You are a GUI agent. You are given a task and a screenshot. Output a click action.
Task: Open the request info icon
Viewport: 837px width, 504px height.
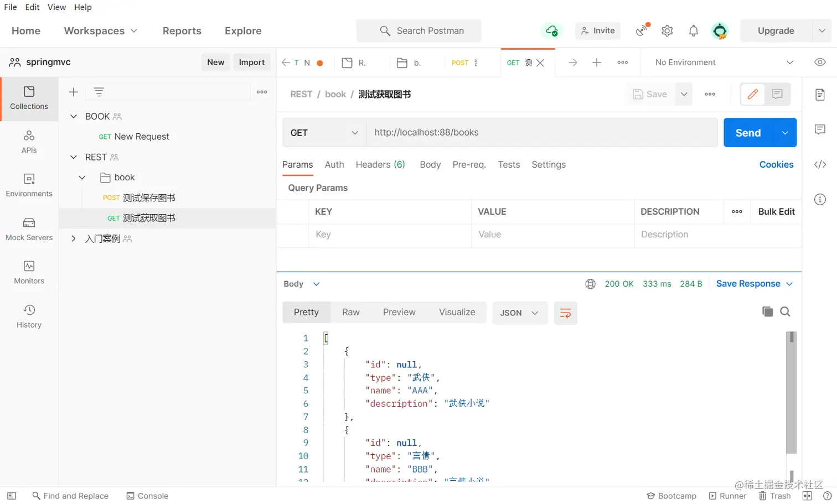tap(820, 199)
